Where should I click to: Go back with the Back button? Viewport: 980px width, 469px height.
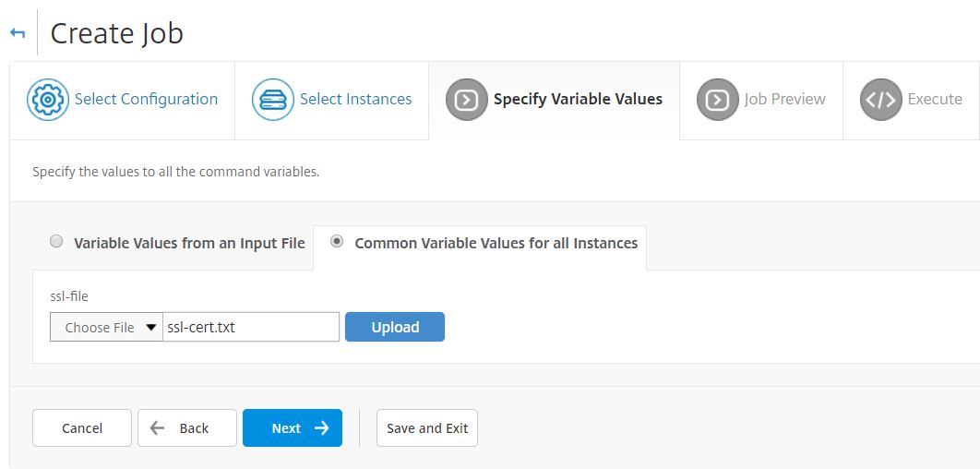(187, 427)
